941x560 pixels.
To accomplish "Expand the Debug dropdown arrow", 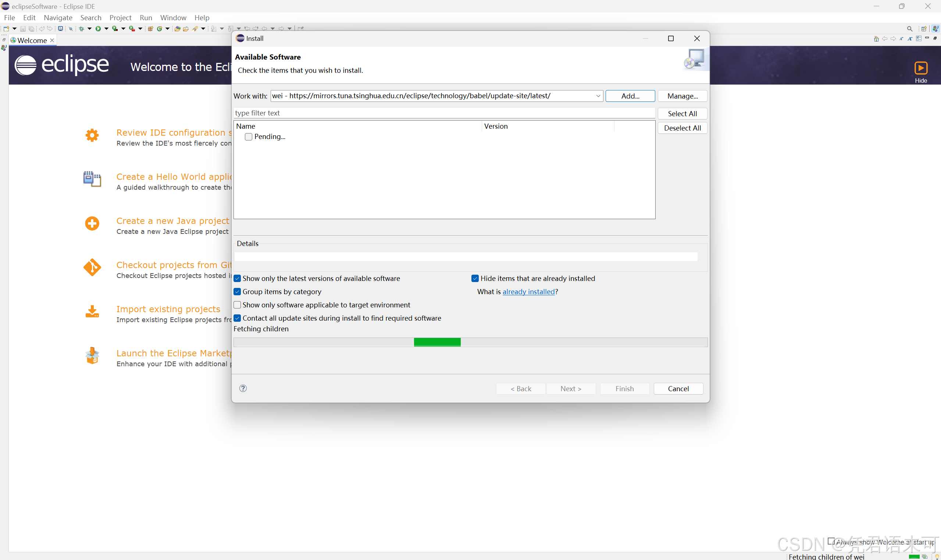I will pos(90,29).
